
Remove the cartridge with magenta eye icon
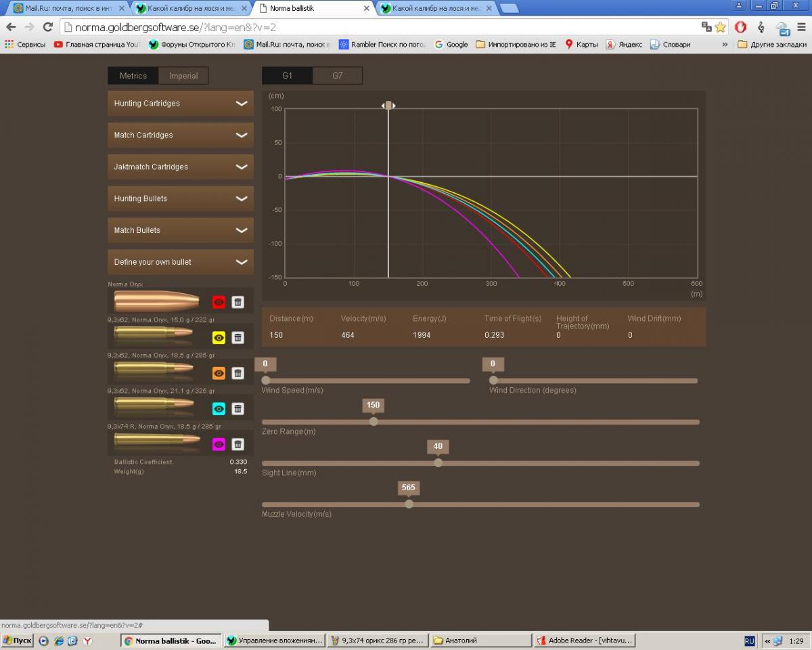238,444
